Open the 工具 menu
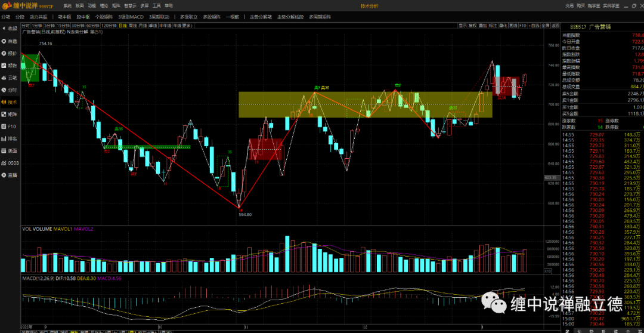644x333 pixels. (x=156, y=6)
